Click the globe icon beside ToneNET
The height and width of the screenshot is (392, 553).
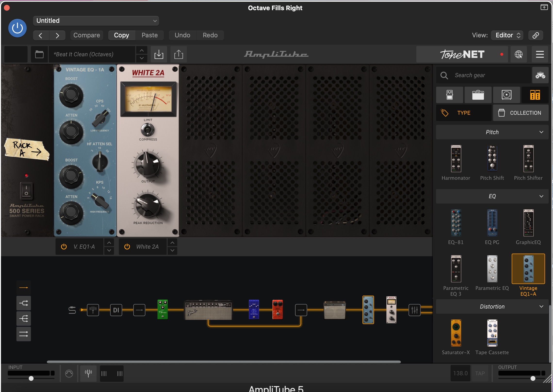click(x=519, y=54)
